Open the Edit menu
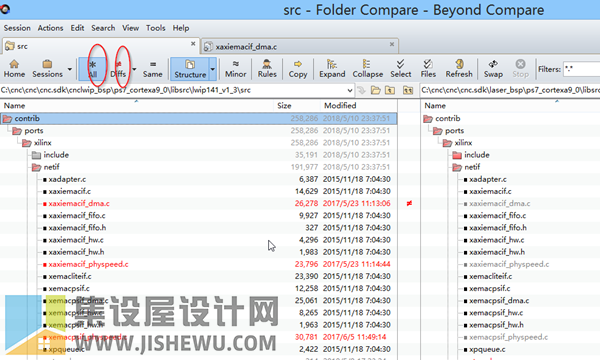Screen dimensions: 600x360 [77, 28]
